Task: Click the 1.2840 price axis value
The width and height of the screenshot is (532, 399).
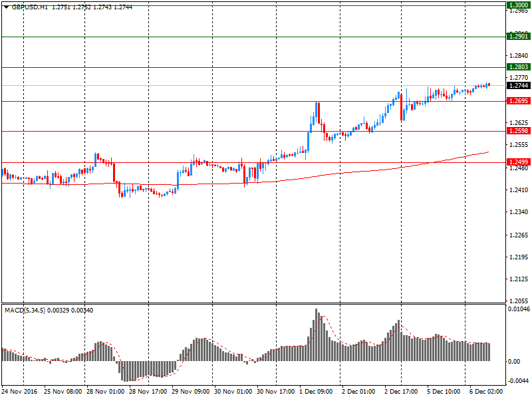Action: [519, 56]
